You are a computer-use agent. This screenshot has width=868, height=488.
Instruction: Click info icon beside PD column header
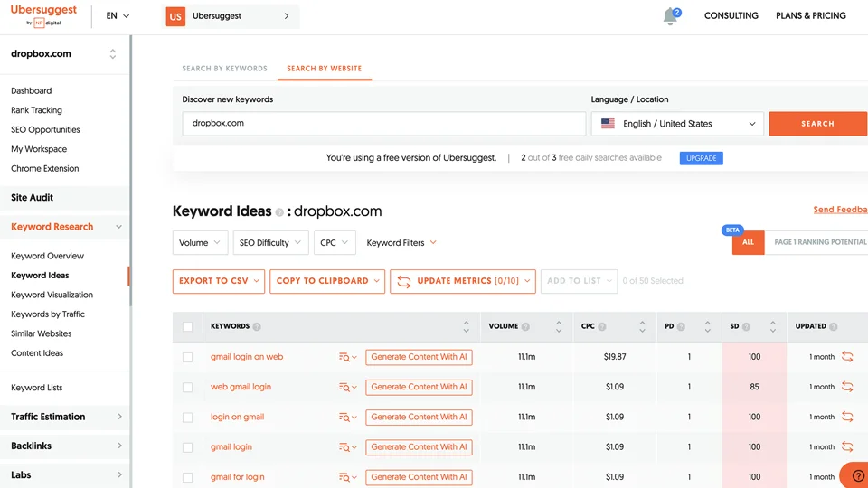click(681, 326)
